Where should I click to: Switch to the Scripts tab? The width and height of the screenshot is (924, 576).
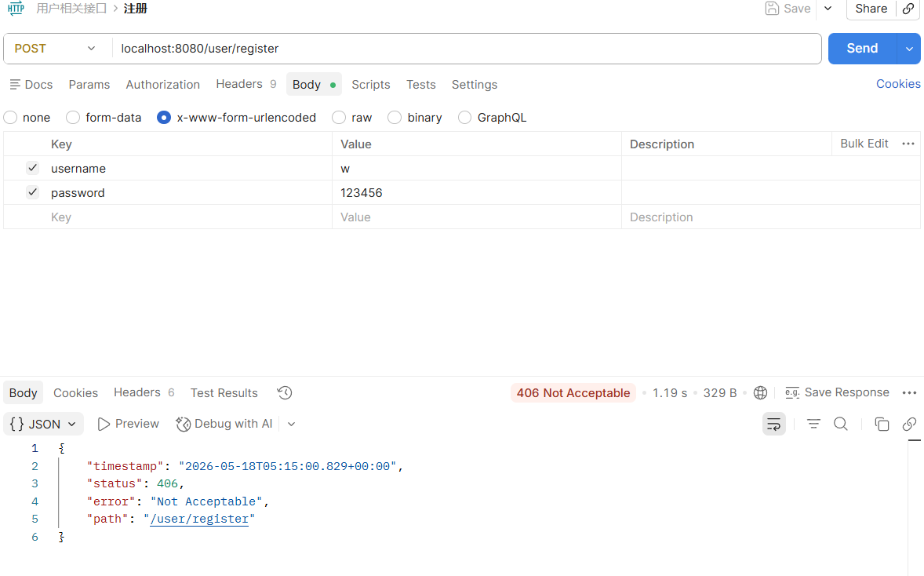(371, 84)
